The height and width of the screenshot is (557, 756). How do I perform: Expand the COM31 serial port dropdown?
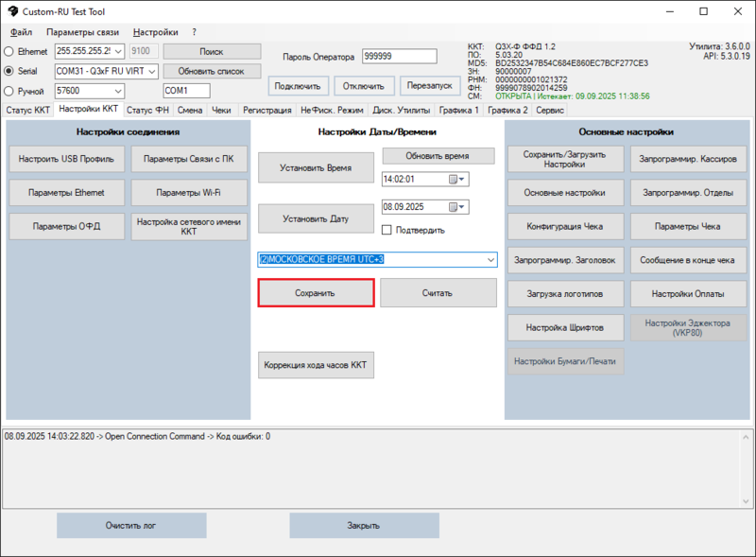click(152, 71)
